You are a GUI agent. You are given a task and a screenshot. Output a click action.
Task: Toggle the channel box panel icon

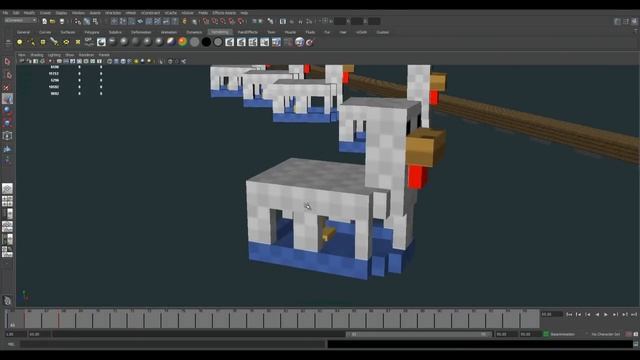point(634,21)
